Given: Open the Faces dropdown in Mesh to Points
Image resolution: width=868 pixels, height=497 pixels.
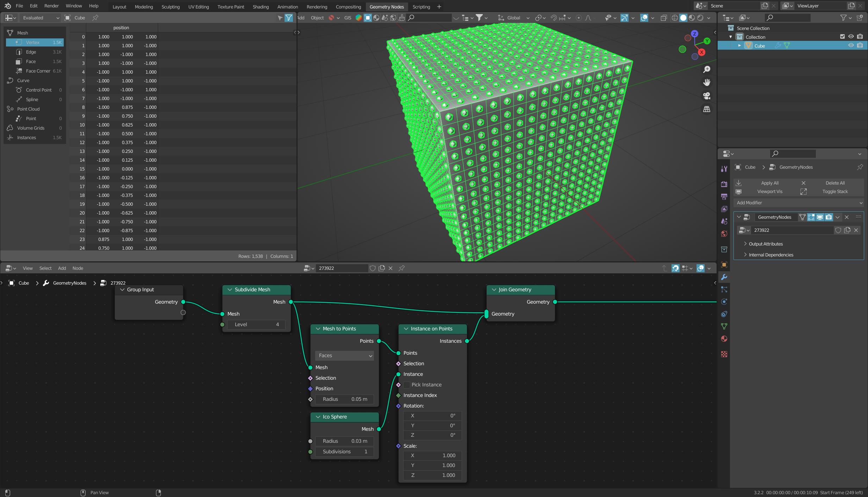Looking at the screenshot, I should pos(344,355).
